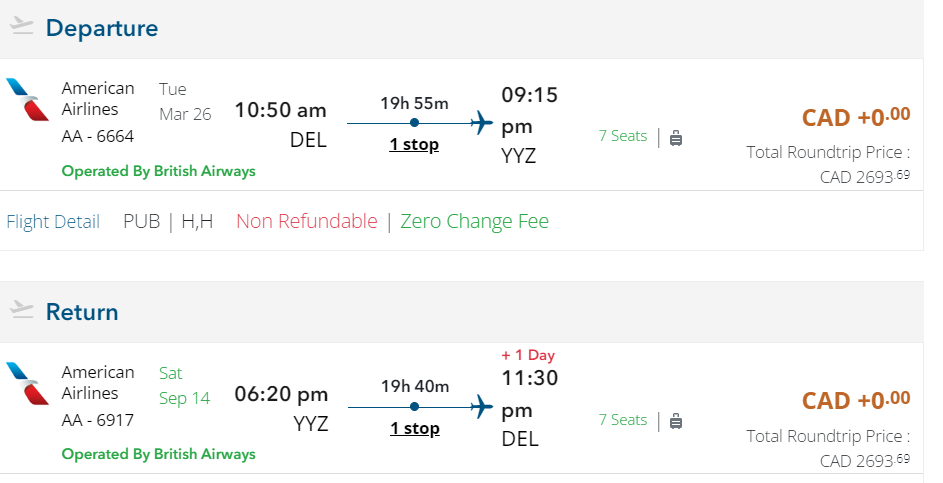This screenshot has height=483, width=943.
Task: Click the 7 Seats text on return flight
Action: click(x=623, y=420)
